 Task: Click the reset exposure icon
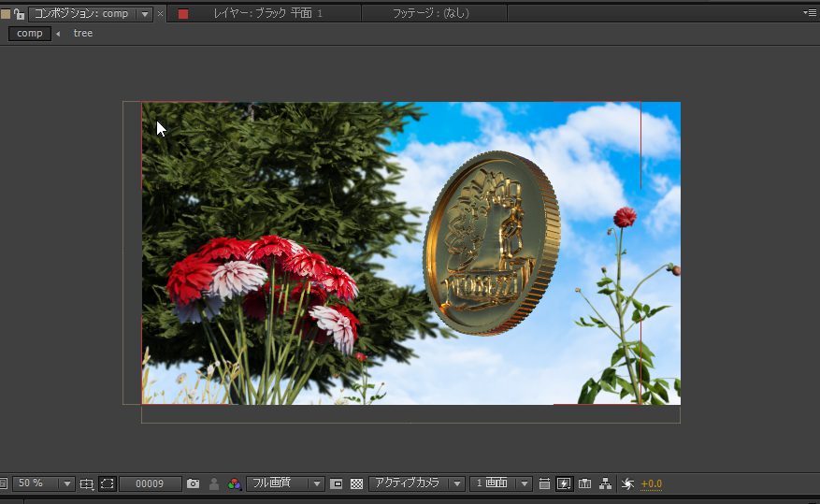pyautogui.click(x=627, y=483)
